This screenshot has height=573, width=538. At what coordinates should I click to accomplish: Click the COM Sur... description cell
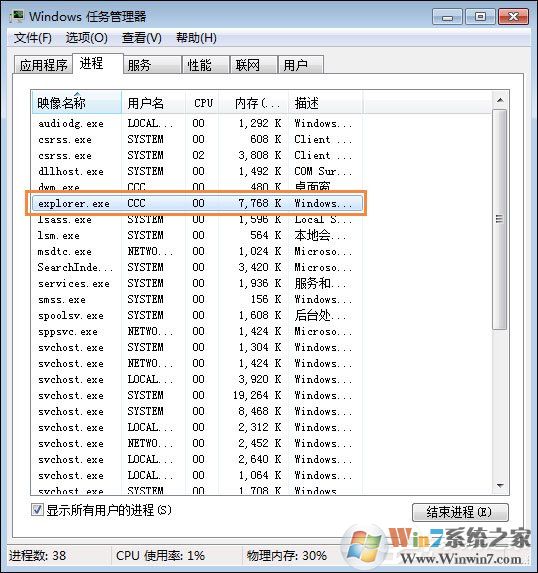point(323,171)
